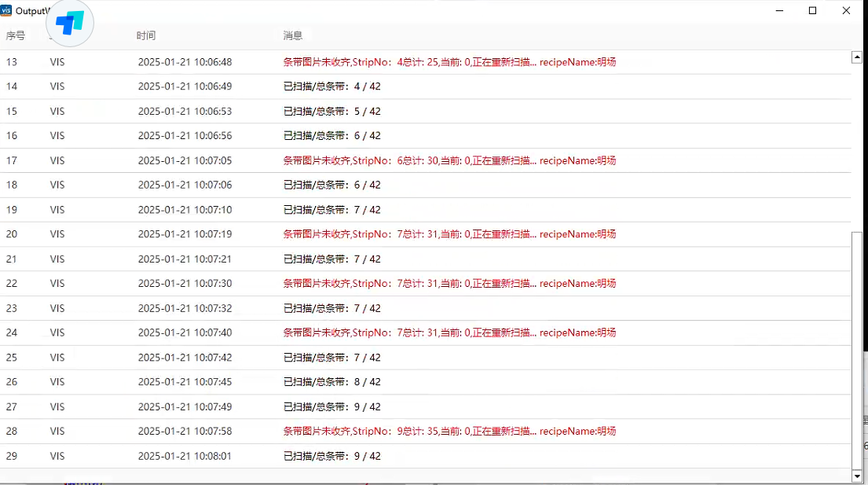The width and height of the screenshot is (868, 485).
Task: Click timestamp 2025-01-21 10:07:42
Action: click(x=185, y=358)
